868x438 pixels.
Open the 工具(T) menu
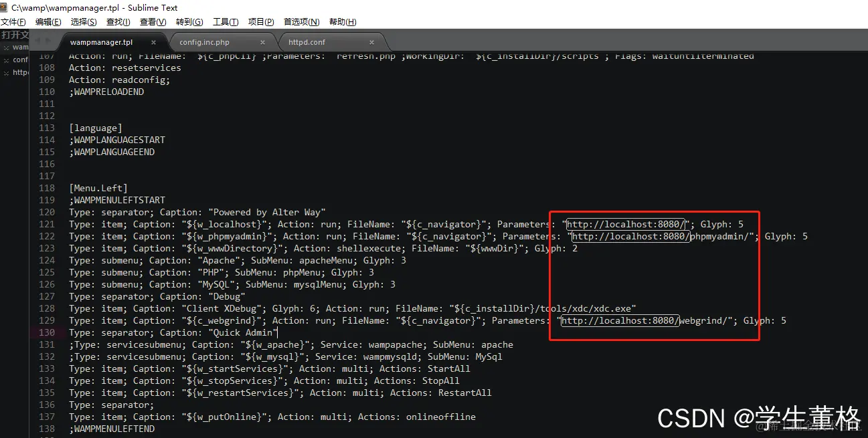(226, 22)
